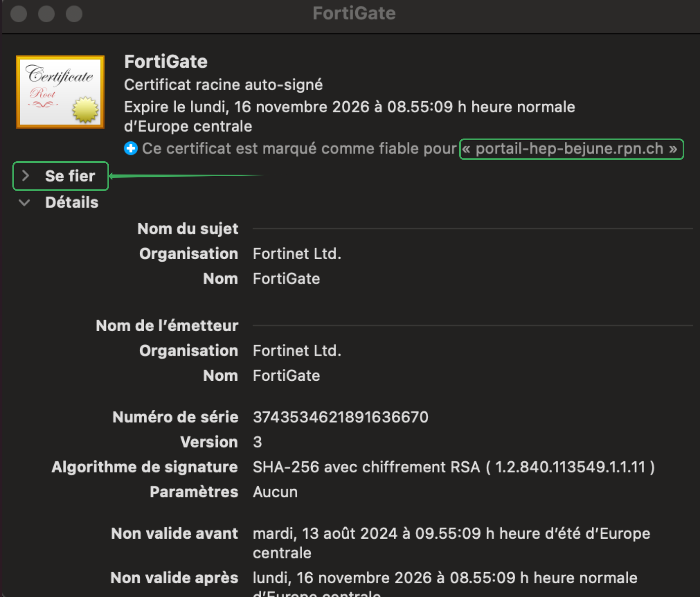700x597 pixels.
Task: Click the Version label
Action: [209, 442]
